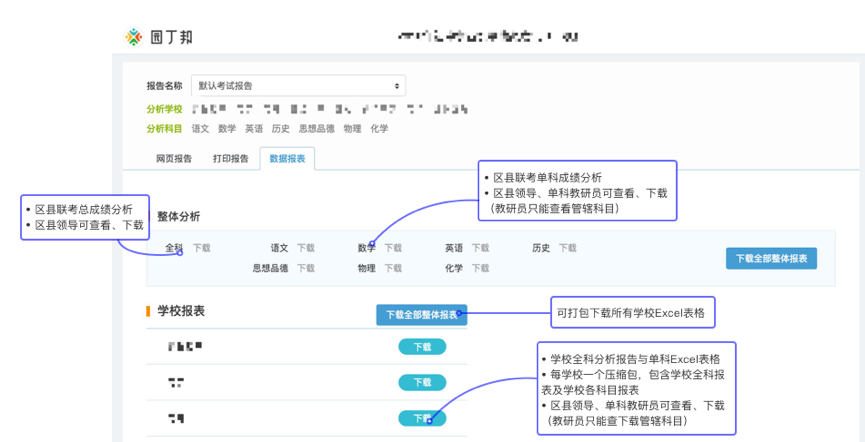Download the 化学 analysis report
This screenshot has height=442, width=865.
480,268
